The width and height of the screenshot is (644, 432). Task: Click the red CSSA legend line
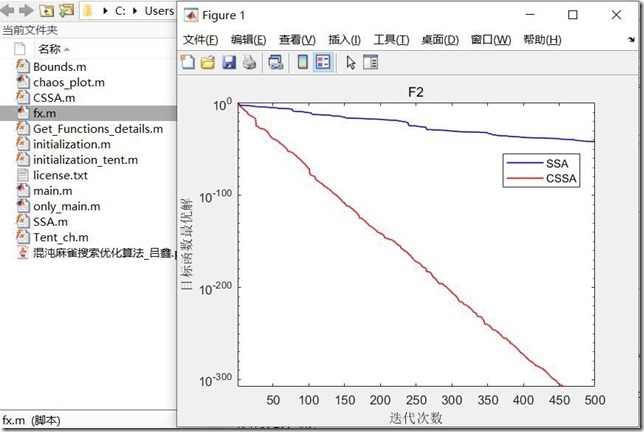pyautogui.click(x=525, y=178)
